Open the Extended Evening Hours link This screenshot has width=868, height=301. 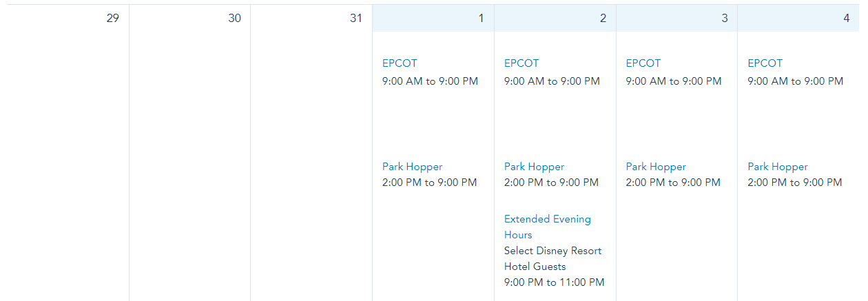[547, 227]
